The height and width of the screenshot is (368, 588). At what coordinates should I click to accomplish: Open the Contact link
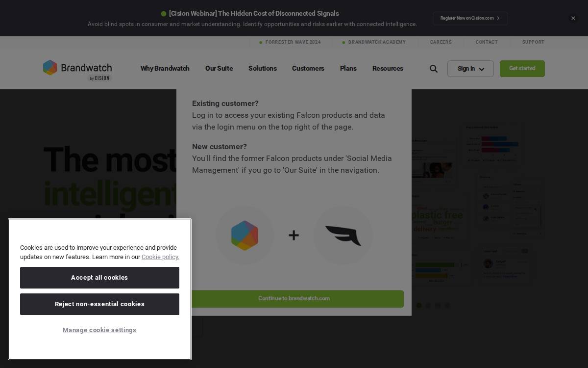tap(487, 42)
